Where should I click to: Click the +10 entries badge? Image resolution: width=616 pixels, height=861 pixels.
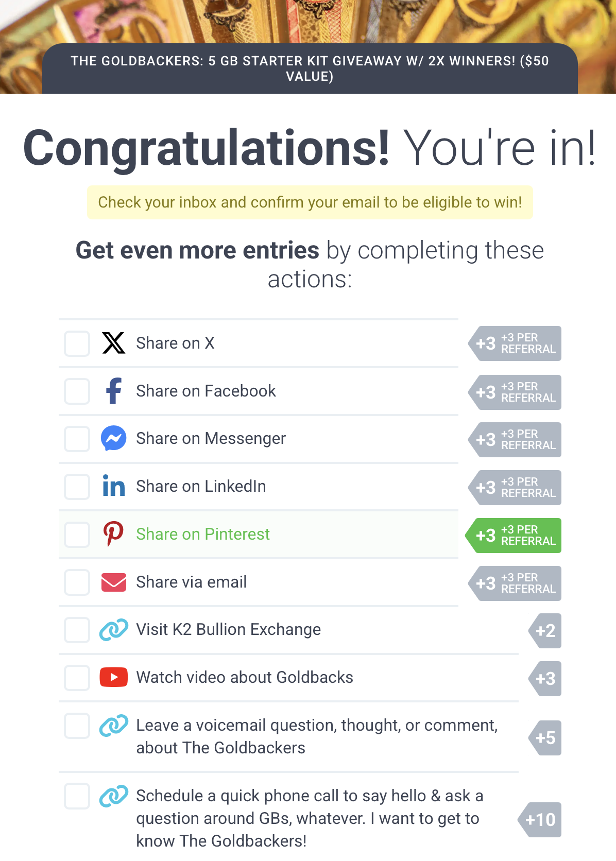[540, 820]
